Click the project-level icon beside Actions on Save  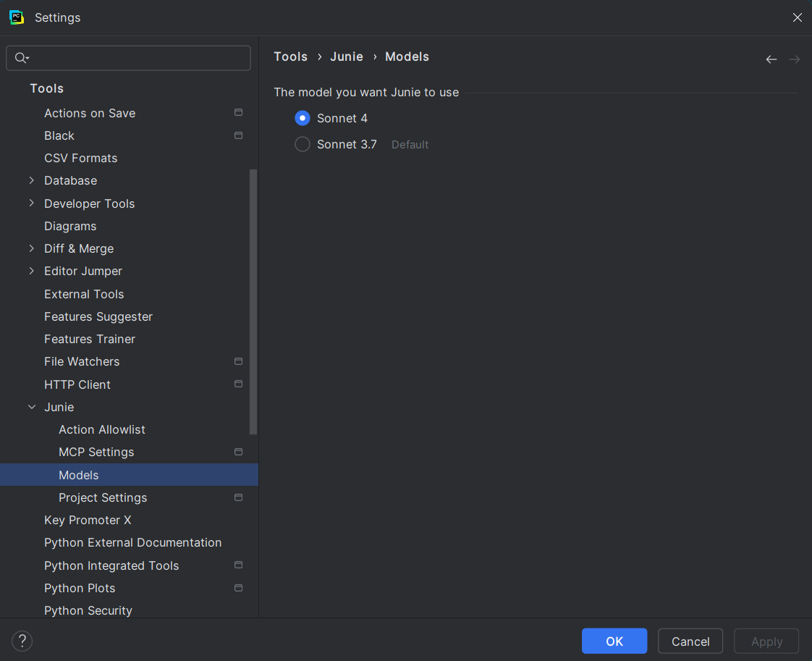[238, 112]
